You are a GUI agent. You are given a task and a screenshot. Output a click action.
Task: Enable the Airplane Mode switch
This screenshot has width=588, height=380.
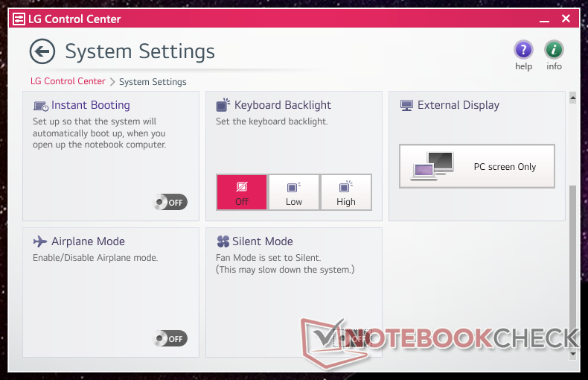[170, 338]
